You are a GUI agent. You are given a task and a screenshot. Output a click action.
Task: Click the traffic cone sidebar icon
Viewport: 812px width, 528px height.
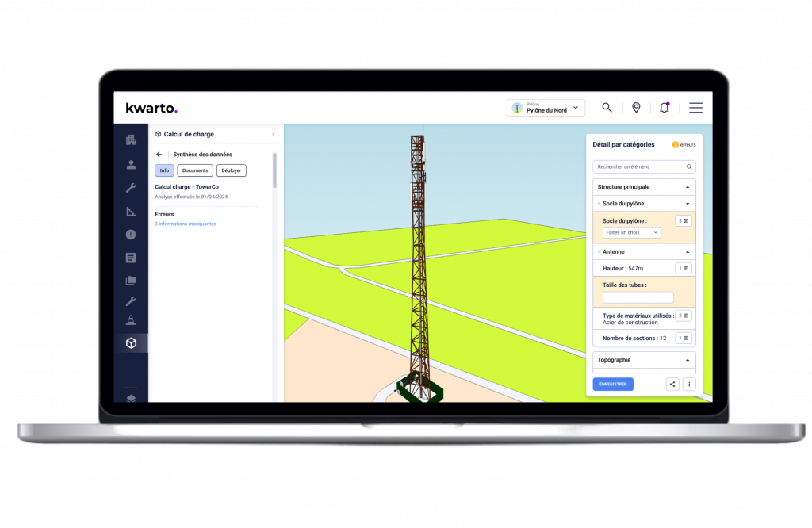131,320
